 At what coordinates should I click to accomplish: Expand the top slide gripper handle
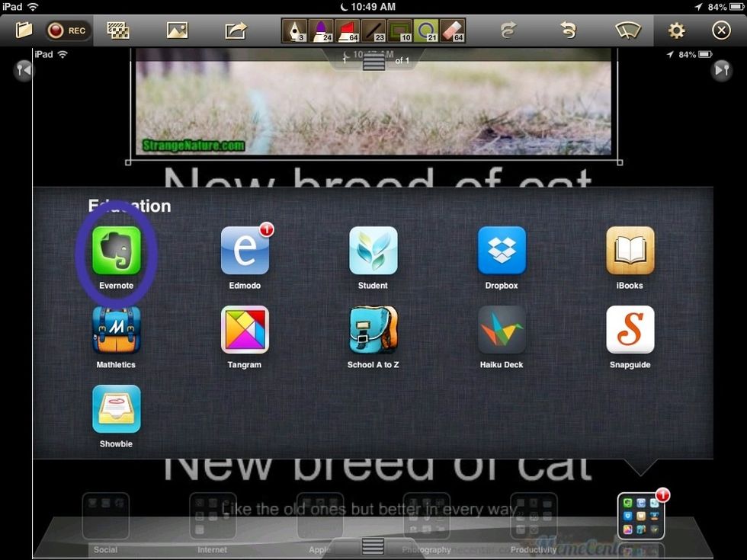(x=373, y=61)
